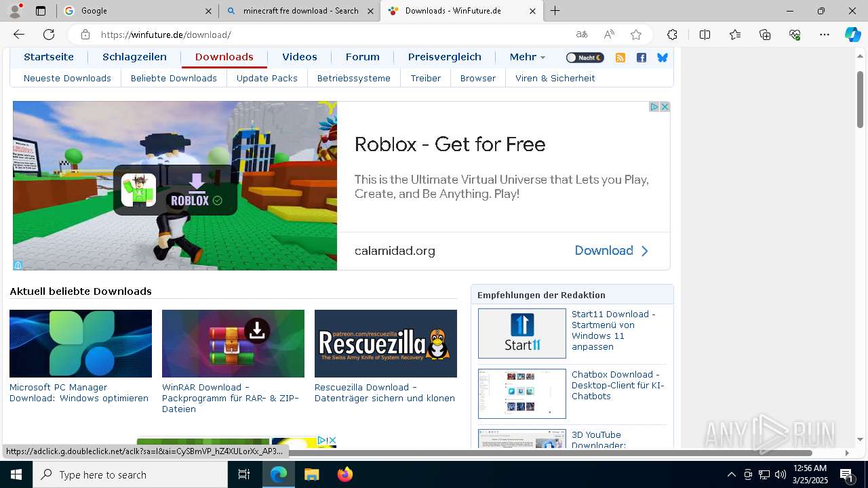Open the tab actions menu icon
Screen dimensions: 868x488
41,11
